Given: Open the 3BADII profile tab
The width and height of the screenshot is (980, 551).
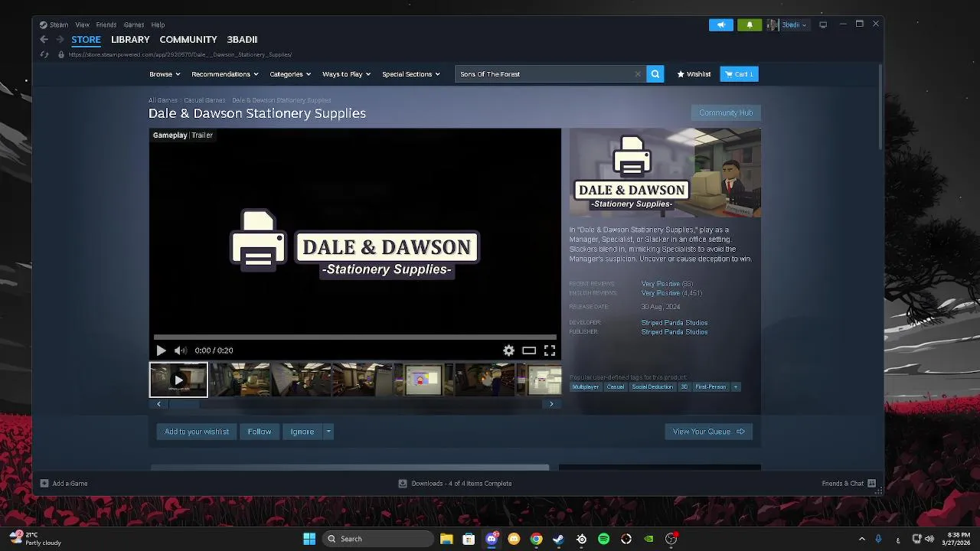Looking at the screenshot, I should point(242,39).
